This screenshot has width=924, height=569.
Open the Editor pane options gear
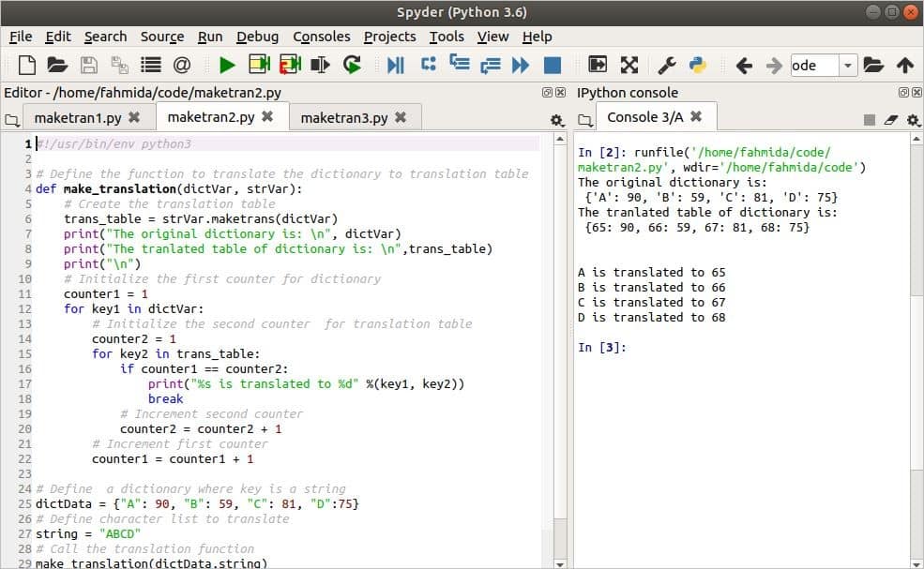pos(557,120)
